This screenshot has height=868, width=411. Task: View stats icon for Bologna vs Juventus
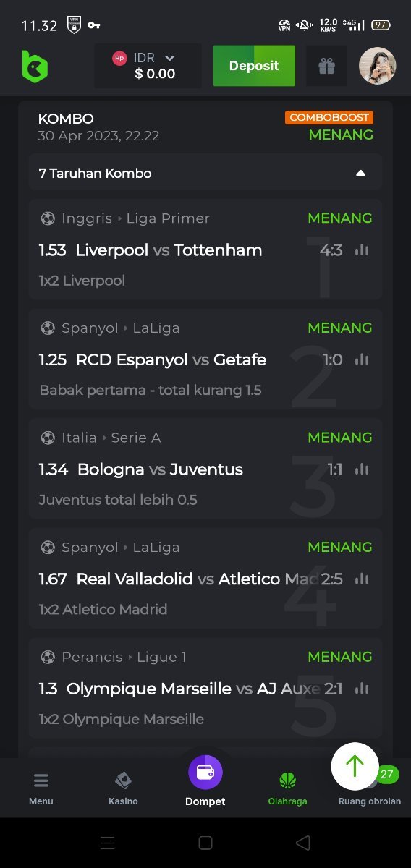pos(362,469)
